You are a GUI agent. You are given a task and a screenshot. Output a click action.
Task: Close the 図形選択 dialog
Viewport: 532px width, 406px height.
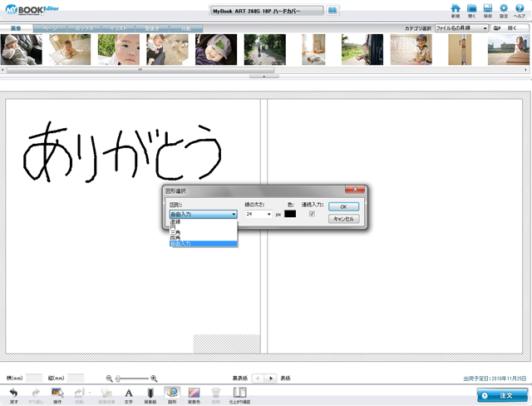point(355,190)
